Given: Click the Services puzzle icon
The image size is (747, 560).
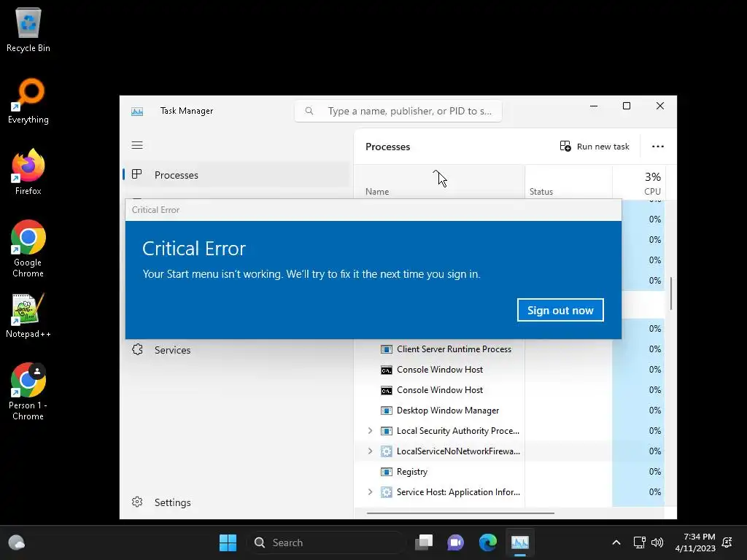Looking at the screenshot, I should (x=137, y=349).
